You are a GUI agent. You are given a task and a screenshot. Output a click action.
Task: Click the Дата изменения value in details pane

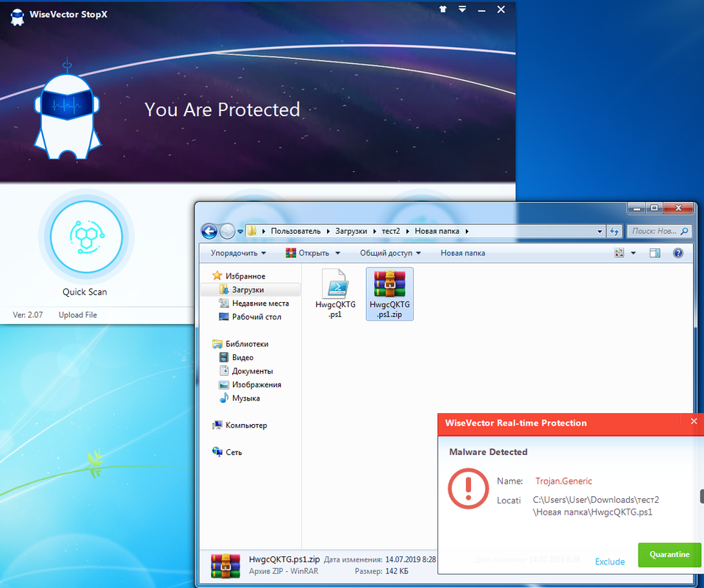tap(410, 559)
